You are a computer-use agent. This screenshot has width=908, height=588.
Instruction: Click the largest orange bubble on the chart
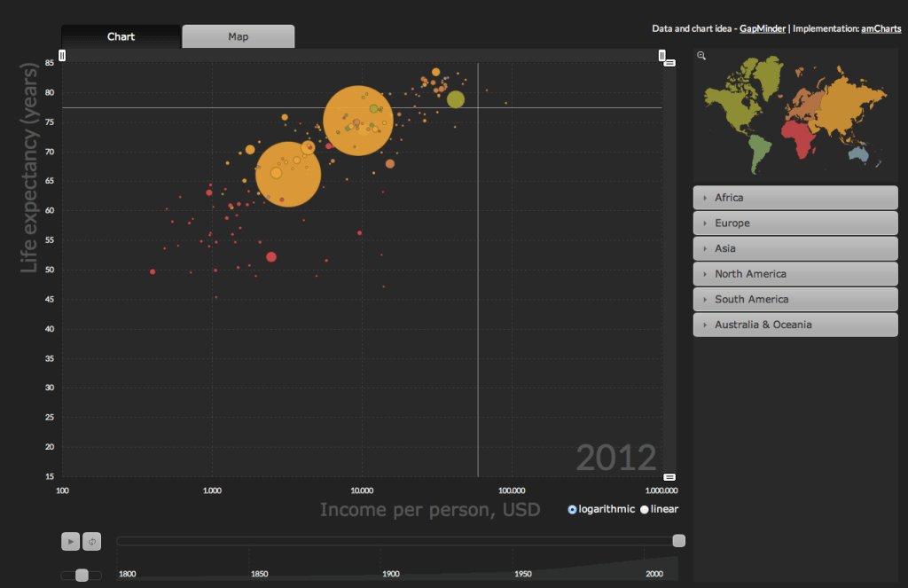coord(357,120)
